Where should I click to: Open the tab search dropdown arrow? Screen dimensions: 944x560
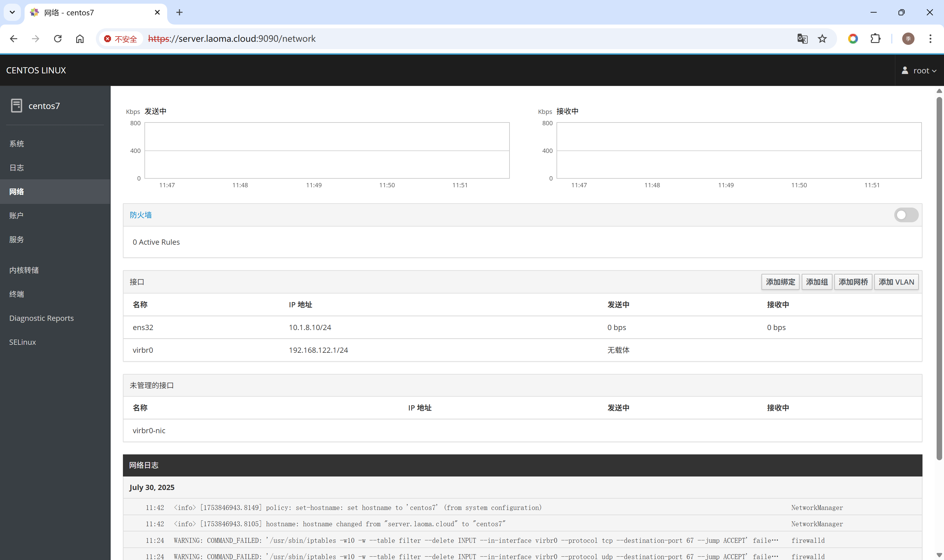12,13
